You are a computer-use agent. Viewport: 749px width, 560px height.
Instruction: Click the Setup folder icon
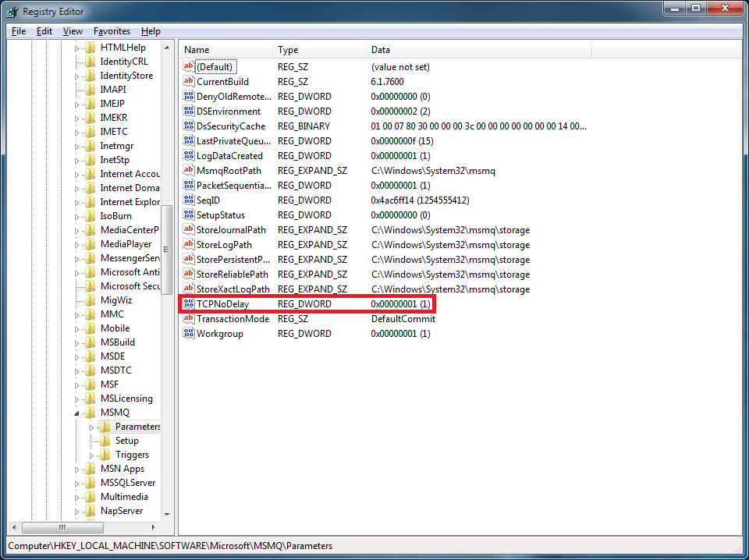pos(105,441)
